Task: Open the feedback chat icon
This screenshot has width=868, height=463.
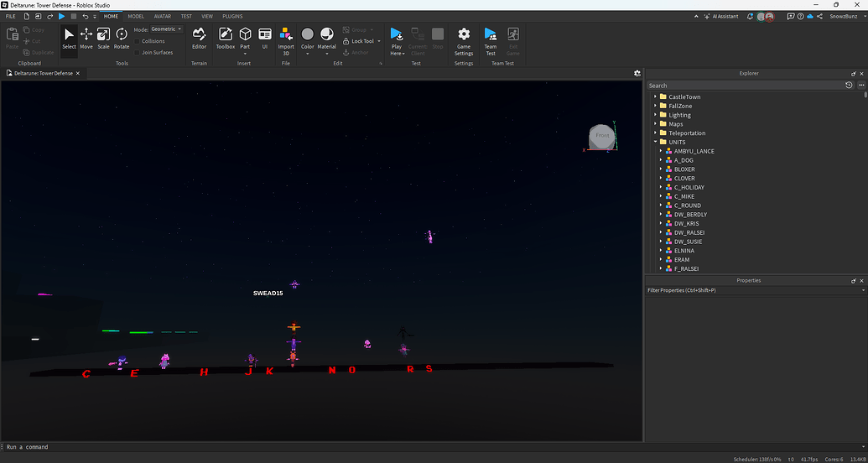Action: coord(791,17)
